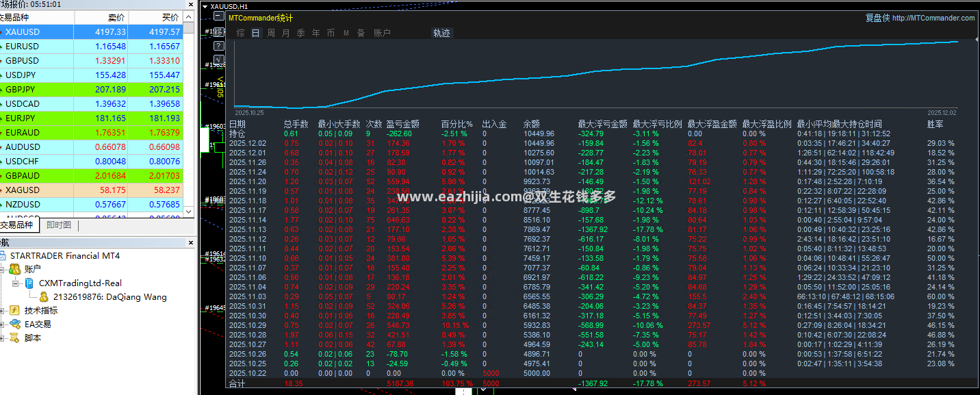Switch to the 账户 statistics tab
Viewport: 980px width, 395px height.
382,33
